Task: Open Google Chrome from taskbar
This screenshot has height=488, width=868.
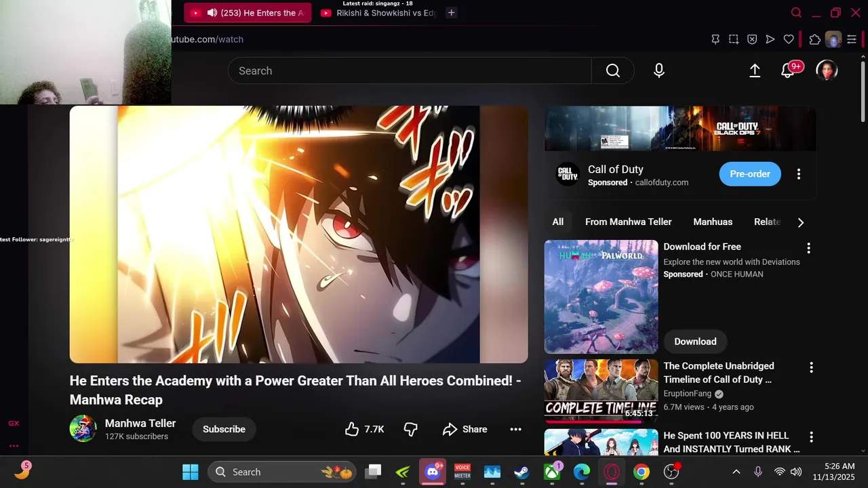Action: click(x=642, y=472)
